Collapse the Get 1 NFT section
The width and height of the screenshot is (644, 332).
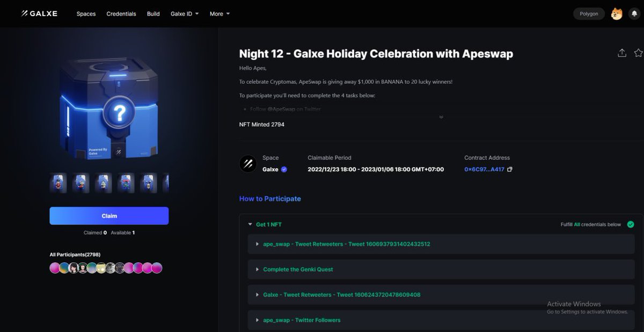click(x=250, y=225)
